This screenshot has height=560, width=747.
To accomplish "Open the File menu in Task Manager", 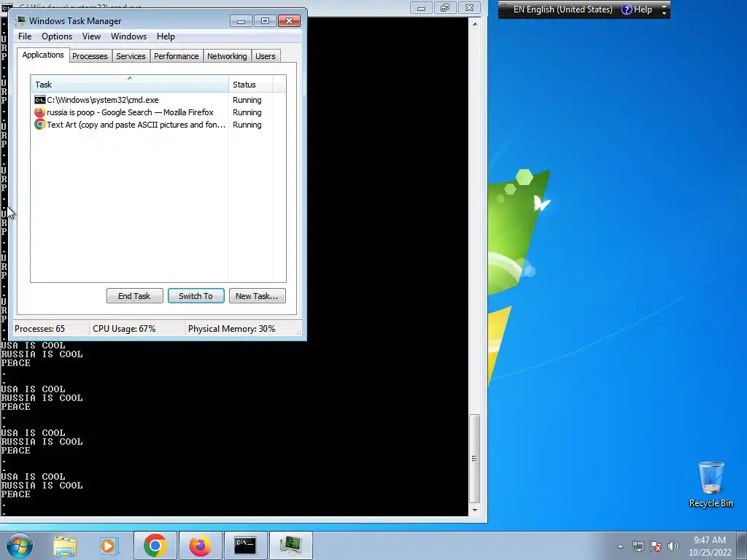I will click(x=25, y=36).
